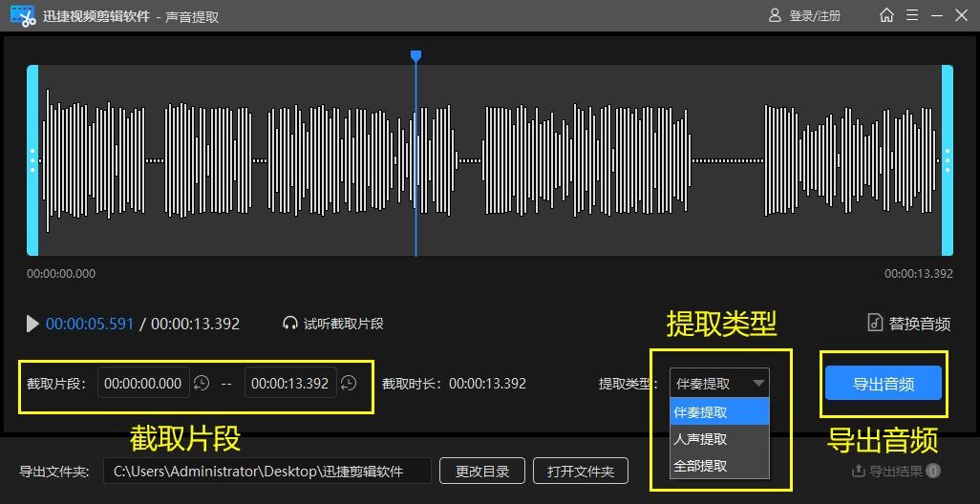
Task: Open the hamburger menu icon
Action: coord(912,15)
